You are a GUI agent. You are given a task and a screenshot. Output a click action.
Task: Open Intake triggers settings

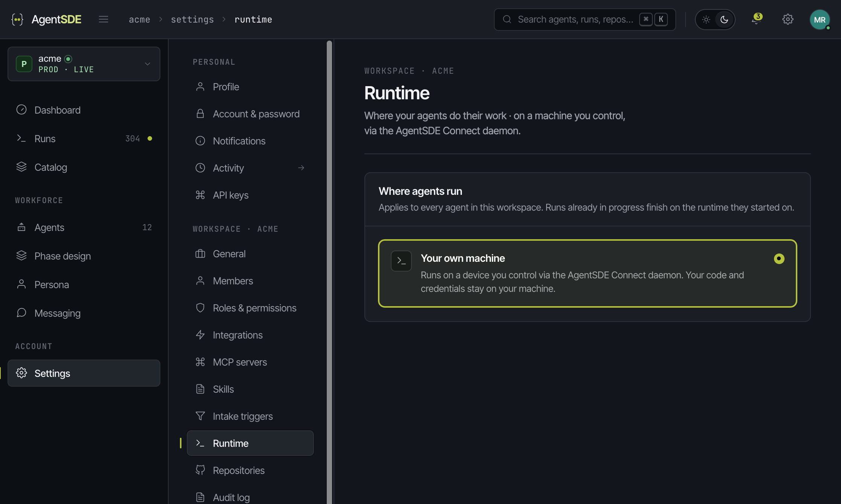(x=250, y=416)
